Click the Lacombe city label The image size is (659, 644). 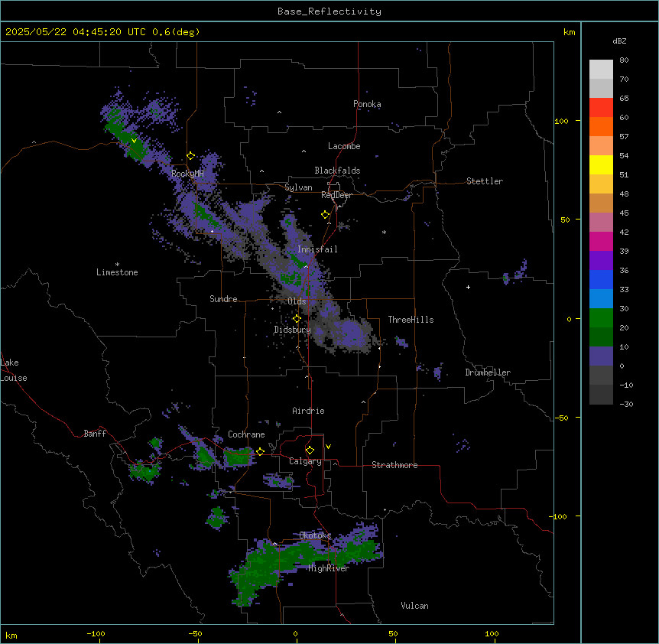[x=344, y=146]
